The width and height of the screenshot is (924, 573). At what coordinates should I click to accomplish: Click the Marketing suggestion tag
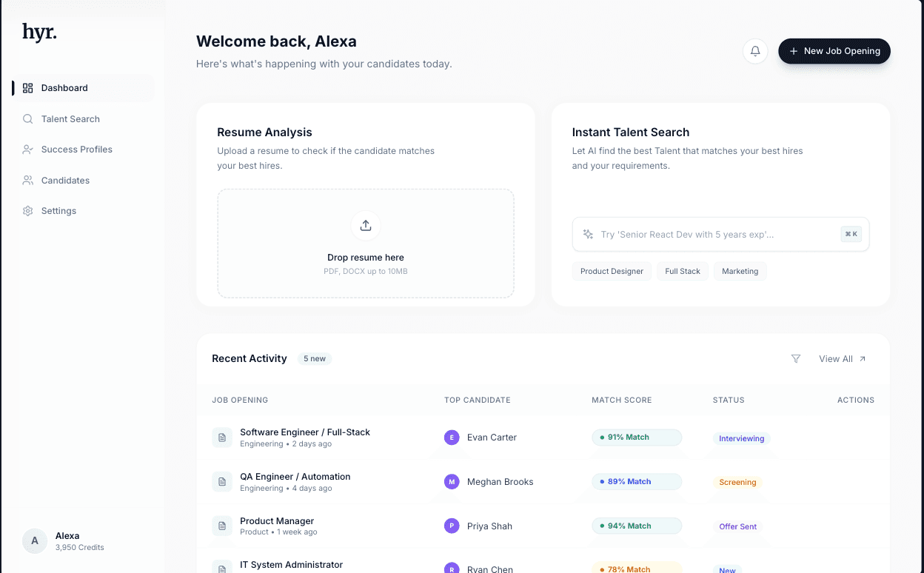click(x=740, y=271)
